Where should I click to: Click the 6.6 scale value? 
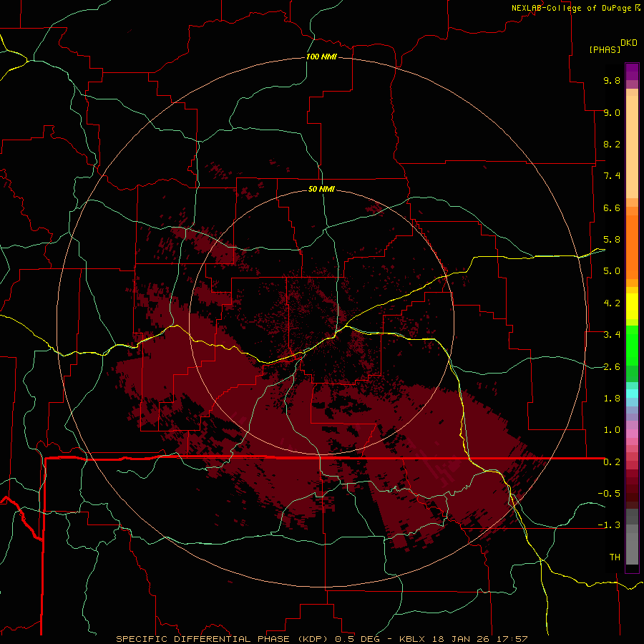pos(612,208)
